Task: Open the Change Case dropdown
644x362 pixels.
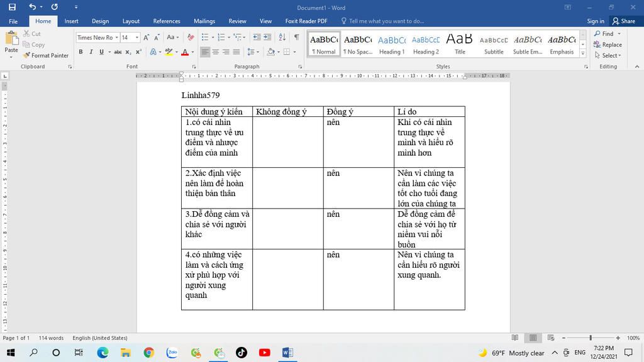Action: [x=172, y=37]
